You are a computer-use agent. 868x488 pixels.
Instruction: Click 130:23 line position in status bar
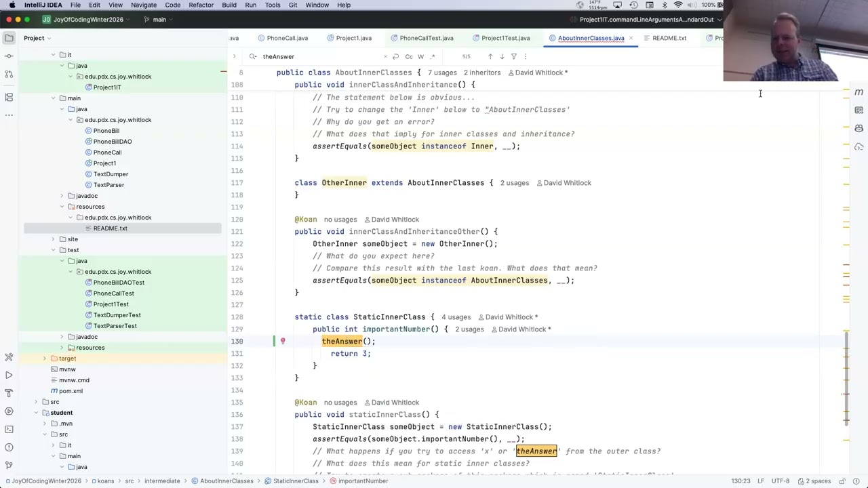[x=741, y=481]
